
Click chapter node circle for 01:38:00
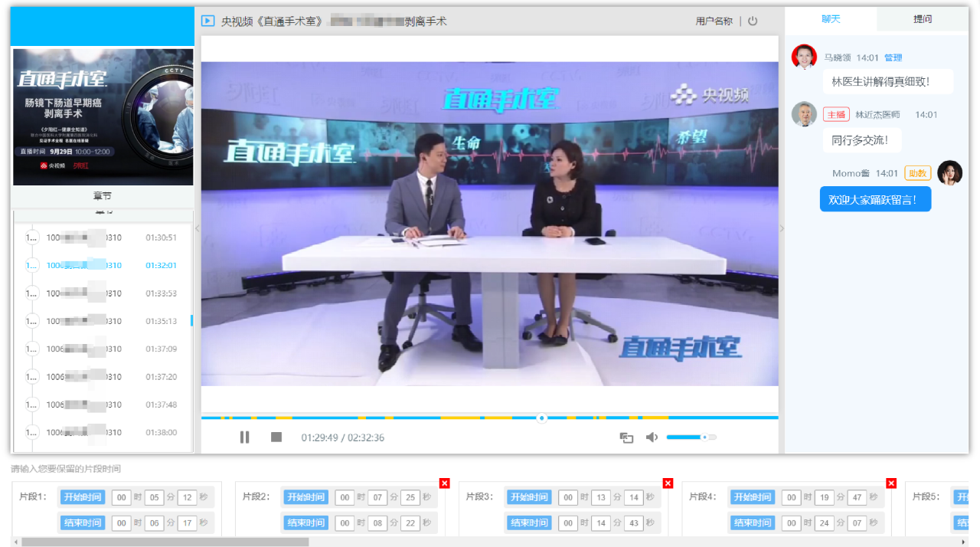tap(32, 432)
